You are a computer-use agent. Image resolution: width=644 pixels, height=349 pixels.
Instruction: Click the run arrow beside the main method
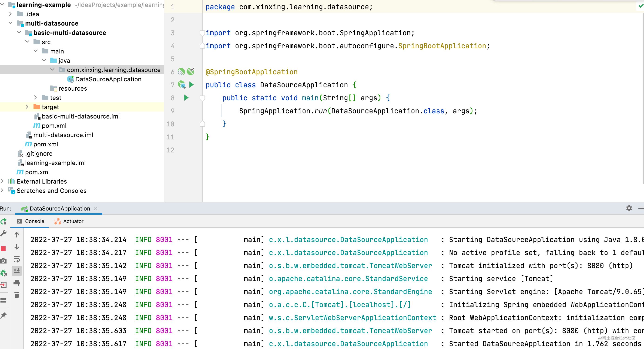(x=186, y=98)
